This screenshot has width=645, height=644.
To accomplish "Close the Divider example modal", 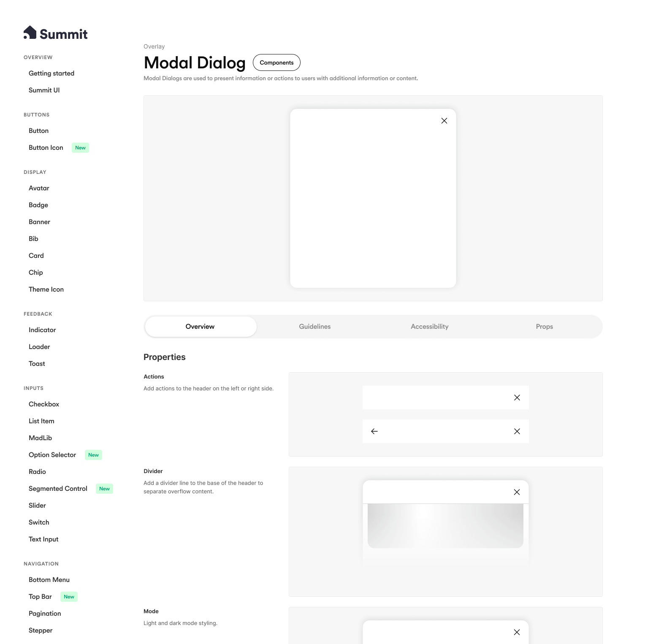I will (517, 492).
